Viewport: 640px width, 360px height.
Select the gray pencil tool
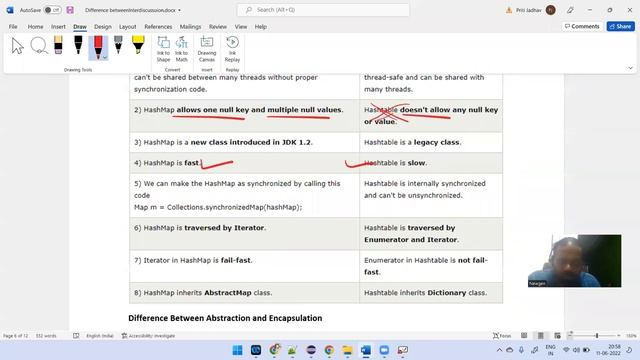(x=118, y=45)
